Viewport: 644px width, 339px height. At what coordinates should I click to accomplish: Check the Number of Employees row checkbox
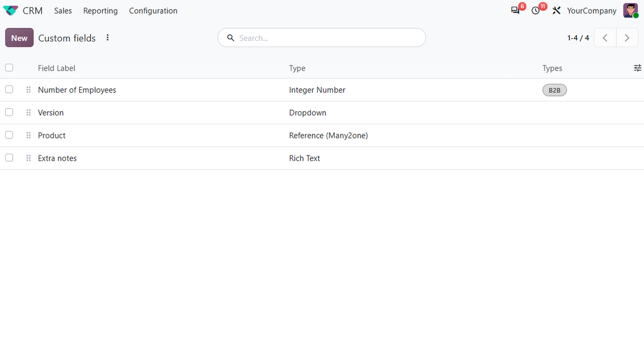[x=9, y=89]
